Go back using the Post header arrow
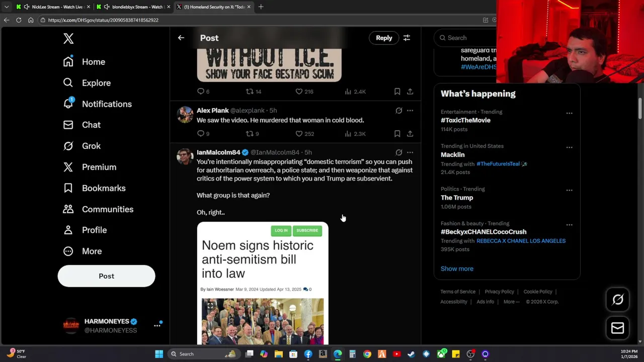 tap(181, 38)
